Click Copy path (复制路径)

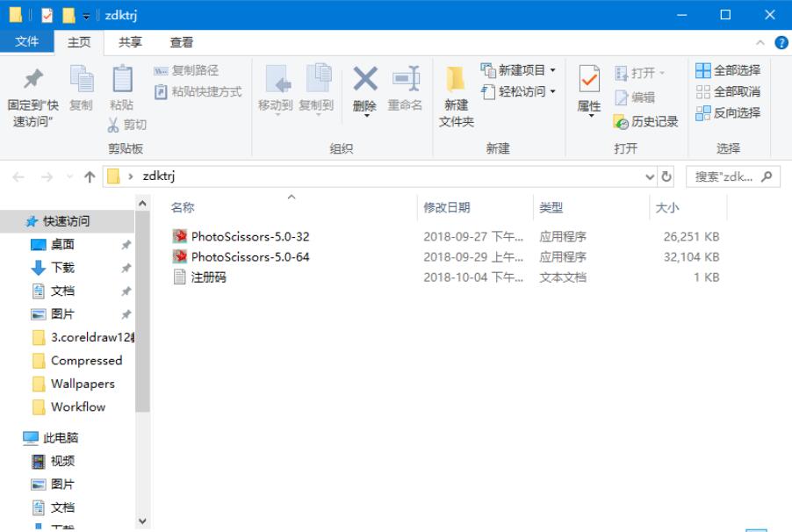(x=186, y=70)
